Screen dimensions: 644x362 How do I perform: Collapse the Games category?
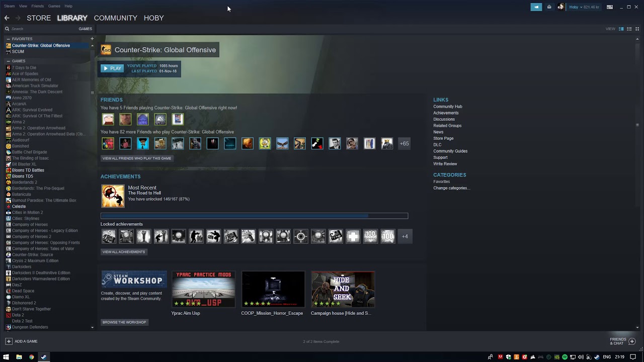click(x=8, y=61)
